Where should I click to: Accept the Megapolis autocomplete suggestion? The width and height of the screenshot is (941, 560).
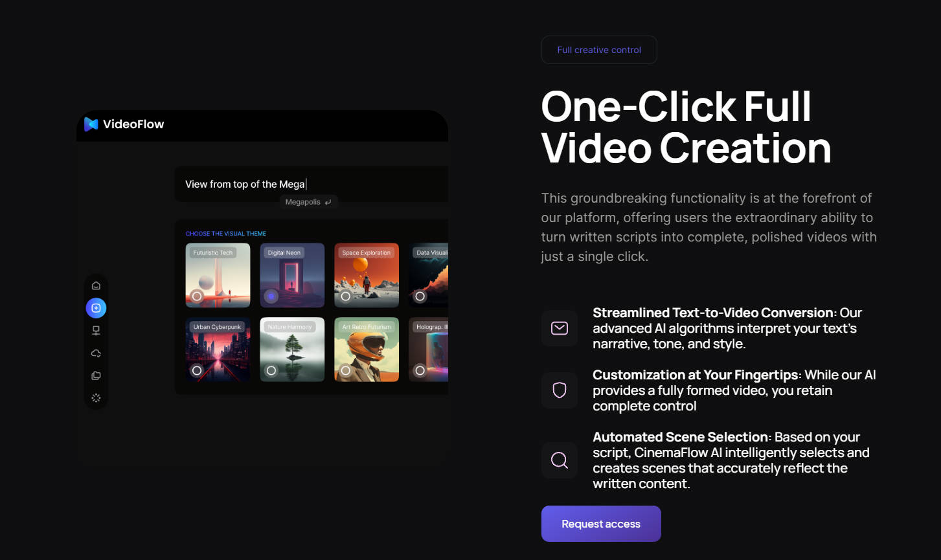(309, 201)
